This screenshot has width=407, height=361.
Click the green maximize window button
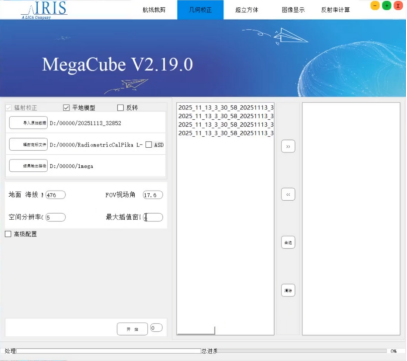[387, 5]
